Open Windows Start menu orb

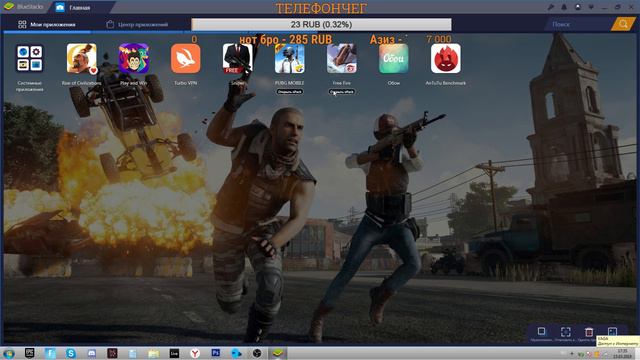[9, 353]
